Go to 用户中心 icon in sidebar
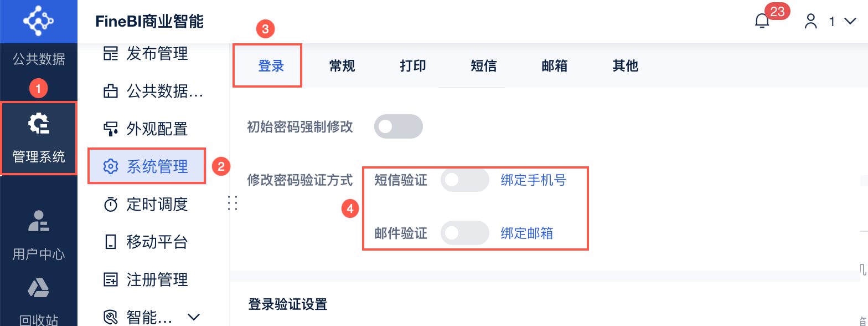This screenshot has width=868, height=326. pyautogui.click(x=39, y=221)
